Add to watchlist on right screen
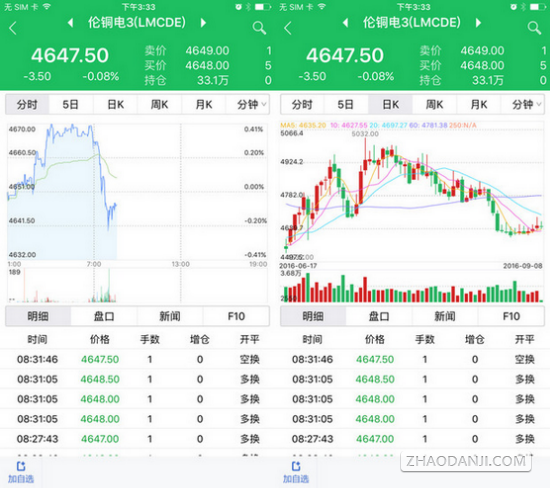The width and height of the screenshot is (550, 488). click(x=296, y=472)
